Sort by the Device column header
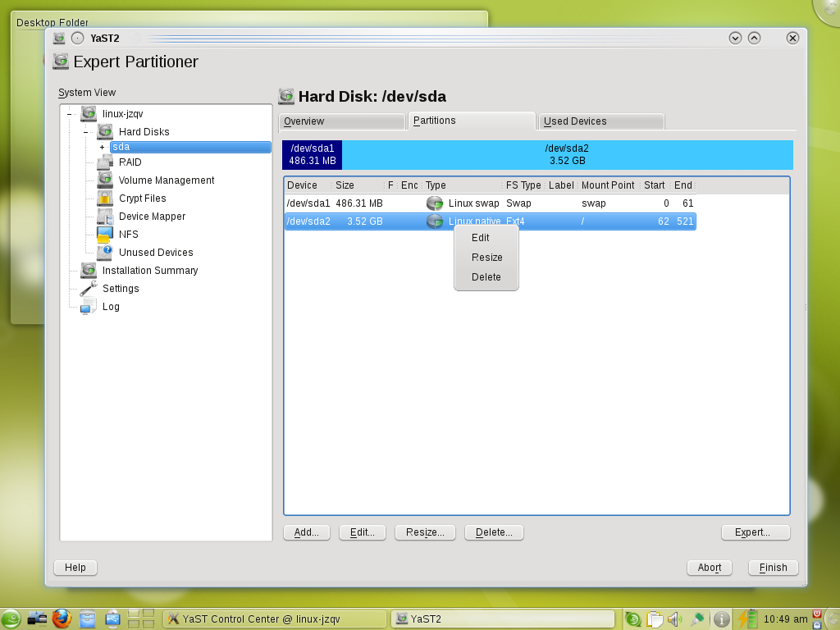Image resolution: width=840 pixels, height=630 pixels. [x=308, y=185]
